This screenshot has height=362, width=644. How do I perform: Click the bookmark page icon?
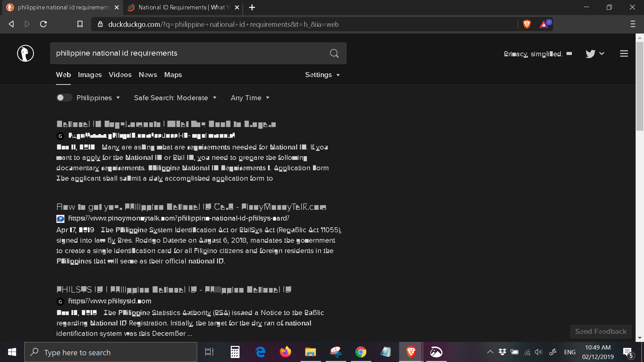80,24
